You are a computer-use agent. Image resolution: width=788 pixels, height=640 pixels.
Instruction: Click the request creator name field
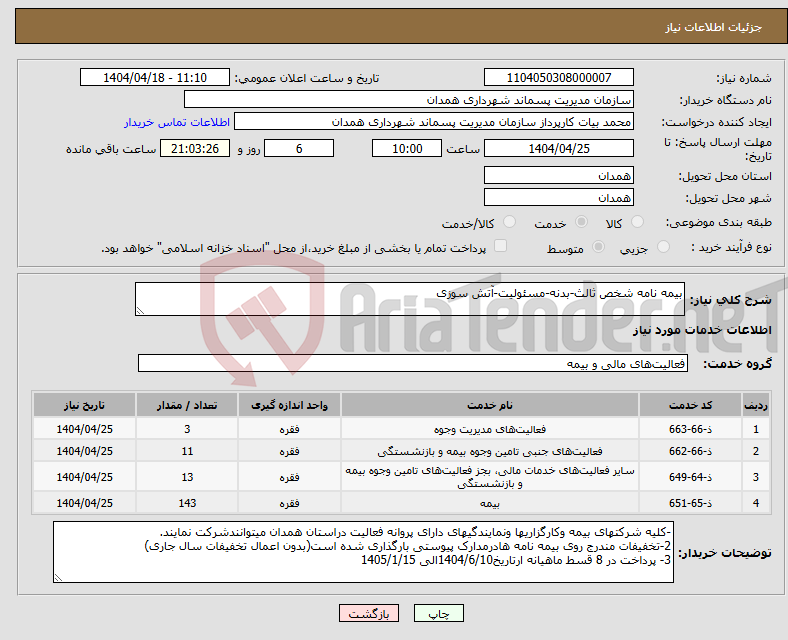point(434,122)
